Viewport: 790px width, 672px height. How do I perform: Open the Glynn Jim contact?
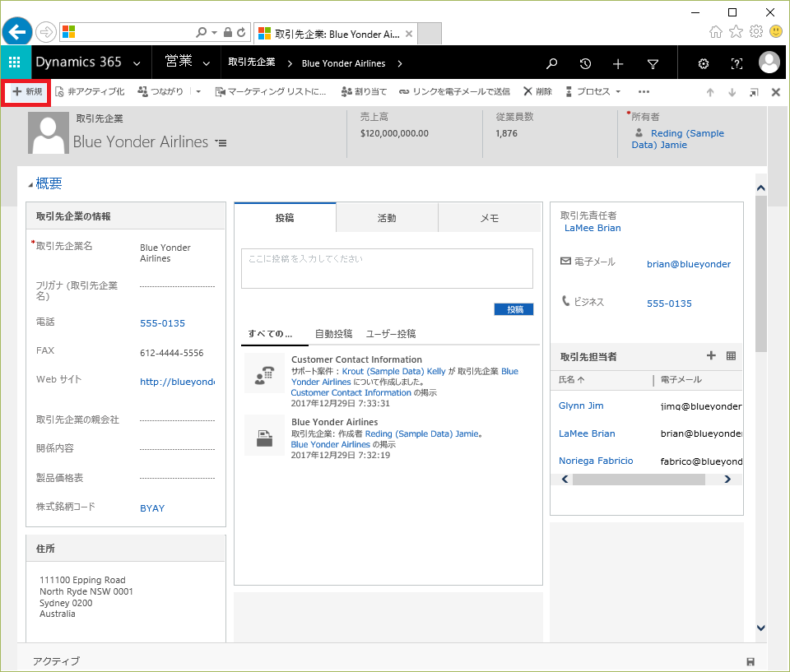click(x=581, y=406)
